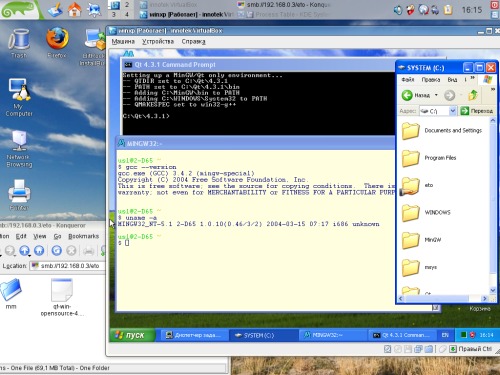
Task: Select the WINDOWS folder
Action: point(426,213)
